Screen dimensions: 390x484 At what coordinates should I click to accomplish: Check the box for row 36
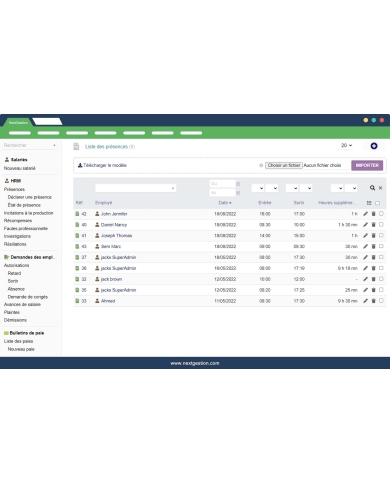tap(381, 268)
